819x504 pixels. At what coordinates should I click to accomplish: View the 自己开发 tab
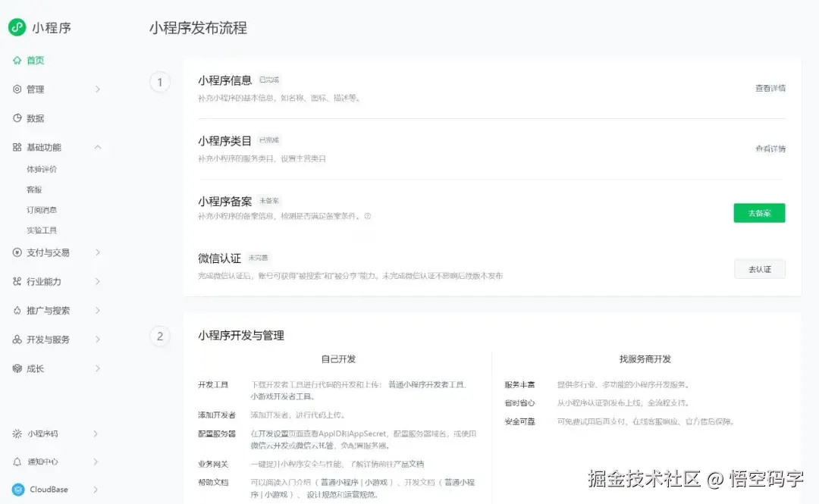(340, 358)
